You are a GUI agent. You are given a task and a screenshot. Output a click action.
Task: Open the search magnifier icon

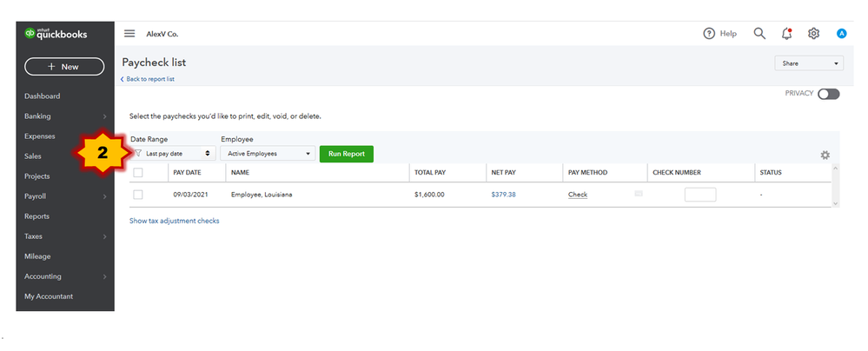[x=759, y=34]
